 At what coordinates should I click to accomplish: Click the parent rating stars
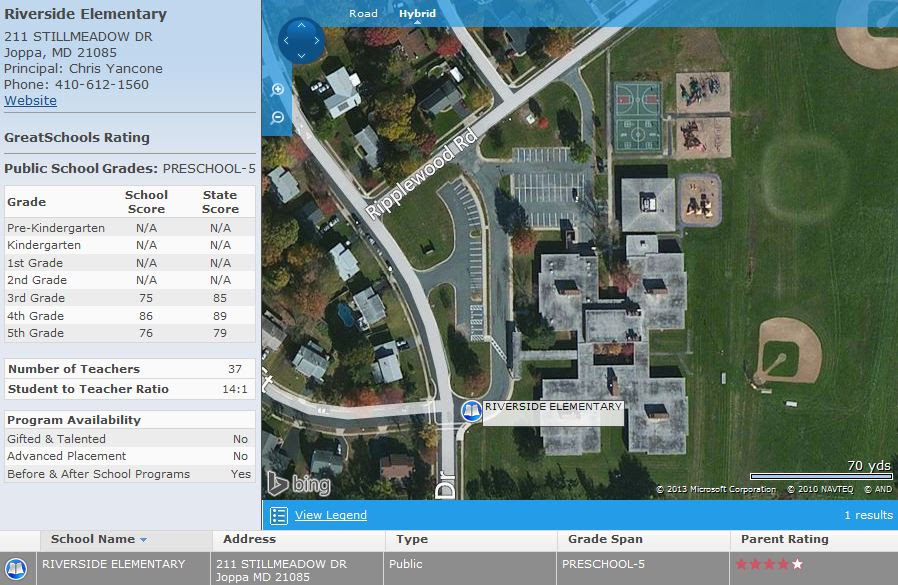coord(769,564)
